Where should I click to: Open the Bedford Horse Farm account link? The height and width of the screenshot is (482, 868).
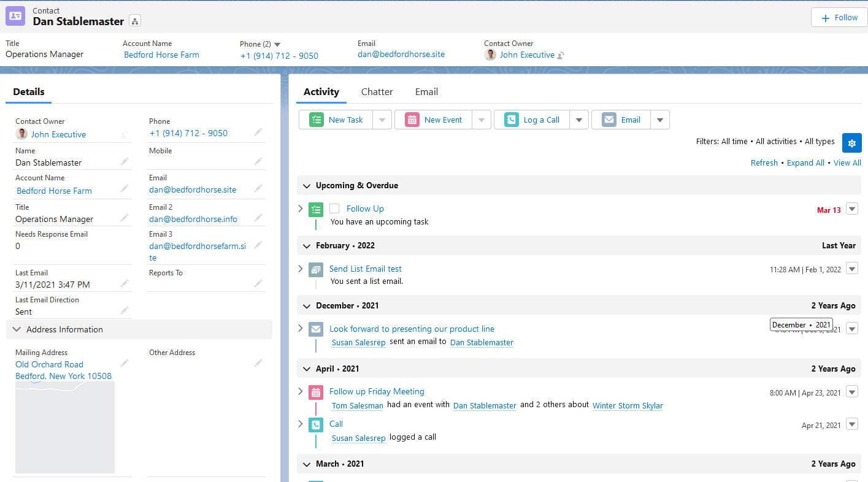click(161, 55)
